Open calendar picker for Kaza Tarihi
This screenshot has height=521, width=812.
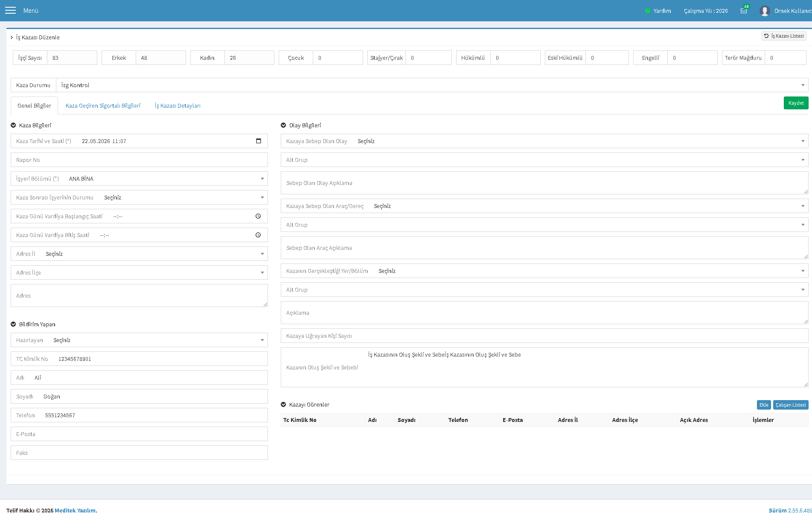(258, 141)
